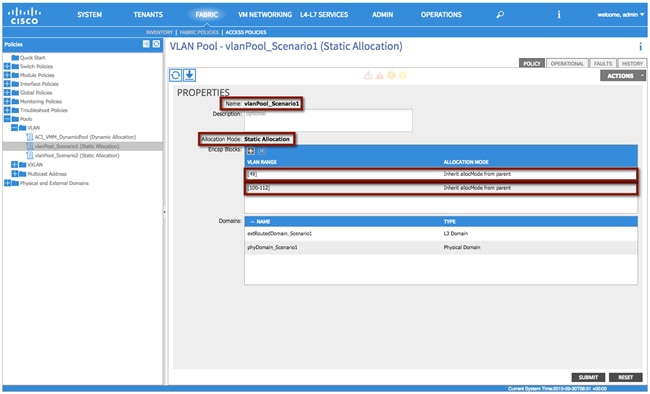Open the FABRIC menu
This screenshot has height=394, width=650.
pyautogui.click(x=206, y=15)
